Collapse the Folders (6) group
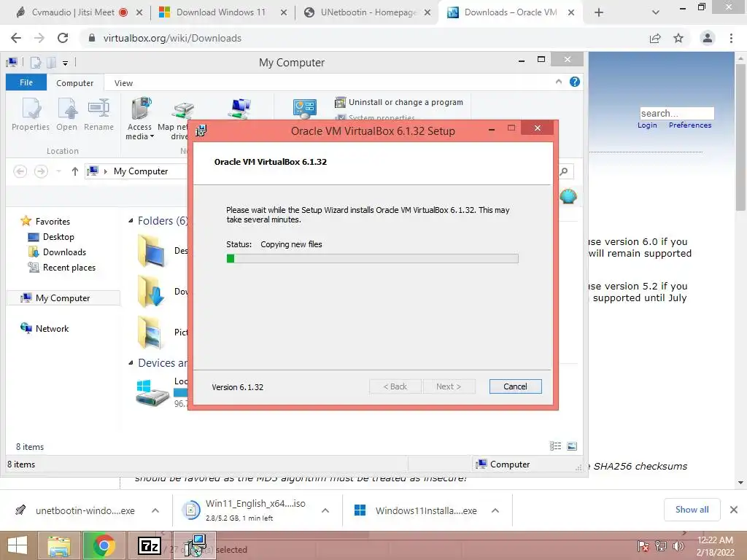747x560 pixels. pos(131,220)
